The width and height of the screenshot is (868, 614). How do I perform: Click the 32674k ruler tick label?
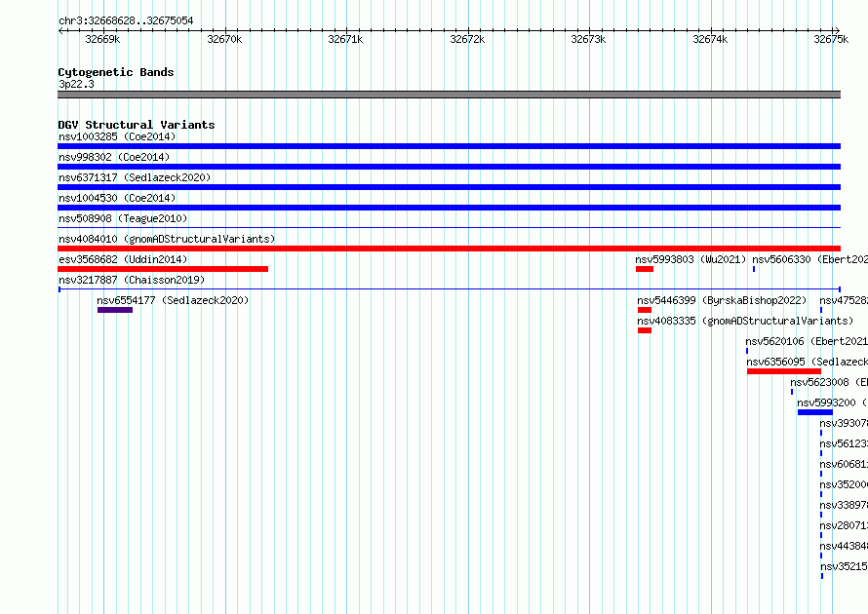710,39
